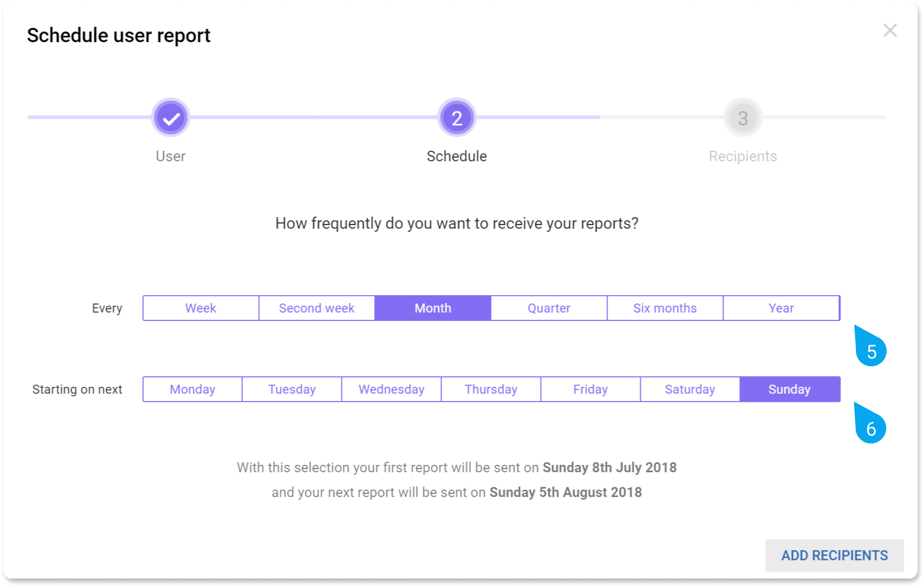This screenshot has height=587, width=924.
Task: Choose Second week frequency
Action: pyautogui.click(x=317, y=308)
